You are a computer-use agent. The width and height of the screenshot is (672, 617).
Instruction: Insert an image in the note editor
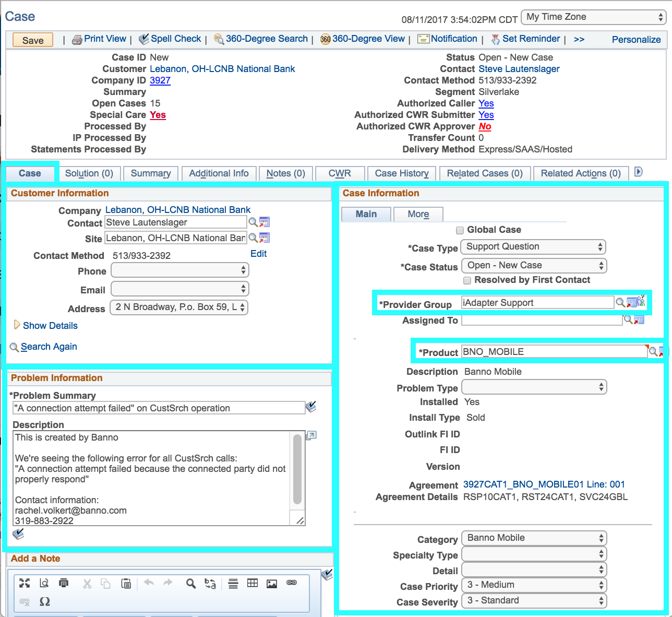click(272, 584)
